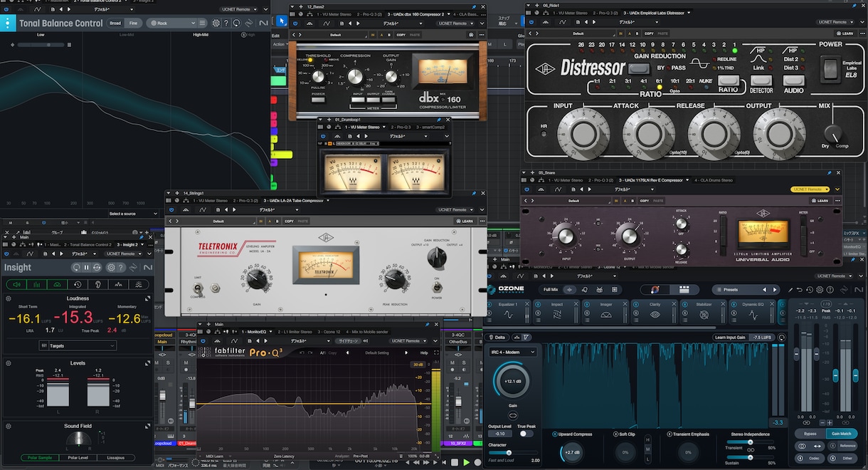Image resolution: width=868 pixels, height=470 pixels.
Task: Open Tonal Balance Control settings gear
Action: (216, 23)
